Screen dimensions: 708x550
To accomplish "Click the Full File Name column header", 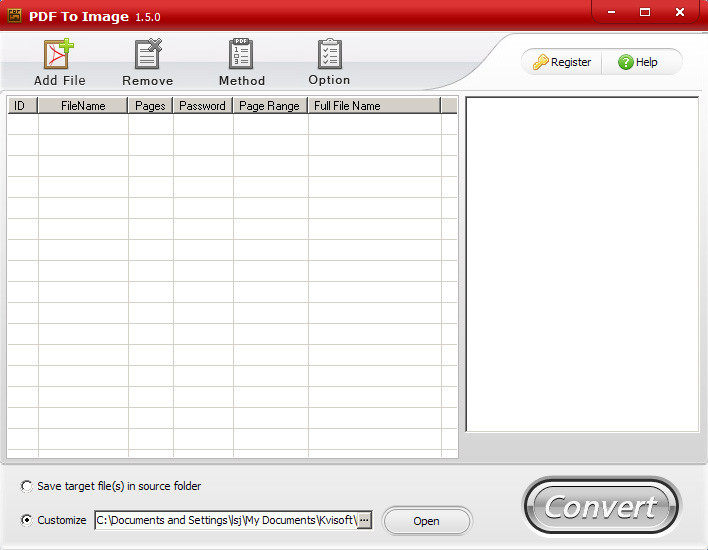I will pyautogui.click(x=374, y=106).
